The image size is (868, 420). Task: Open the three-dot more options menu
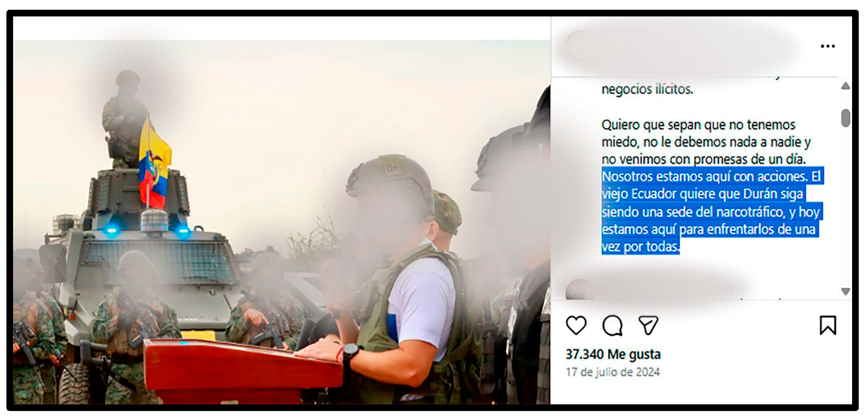[x=827, y=46]
